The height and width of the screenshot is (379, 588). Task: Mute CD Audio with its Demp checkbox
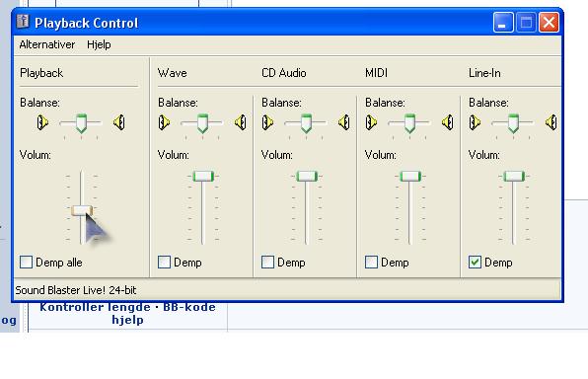267,262
